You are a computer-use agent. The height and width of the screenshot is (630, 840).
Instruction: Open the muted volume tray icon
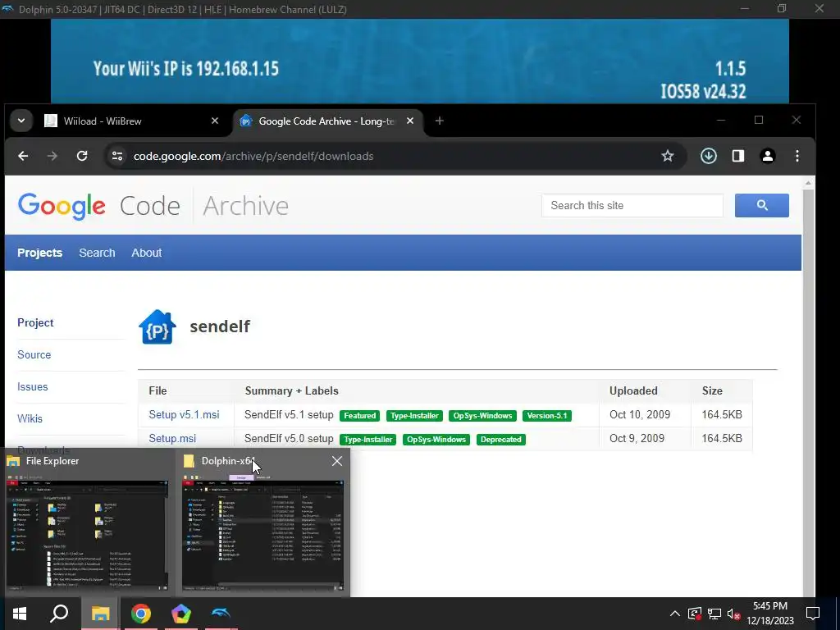(x=734, y=614)
